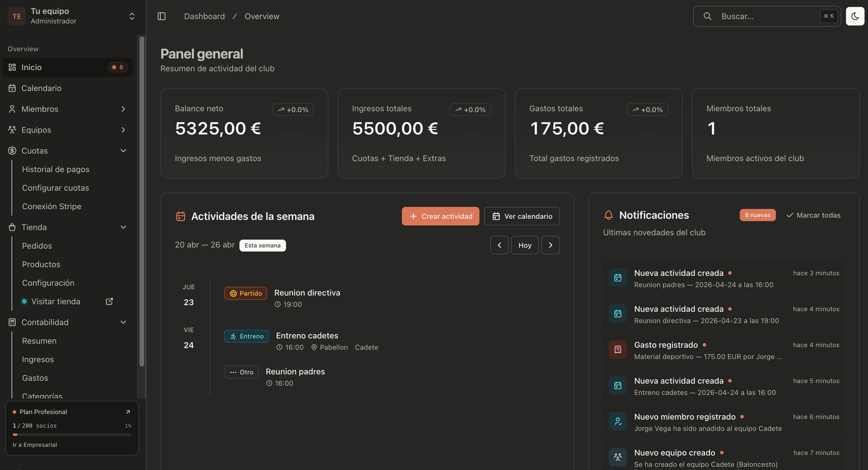Click the Calendario calendar icon
868x470 pixels.
pos(12,88)
